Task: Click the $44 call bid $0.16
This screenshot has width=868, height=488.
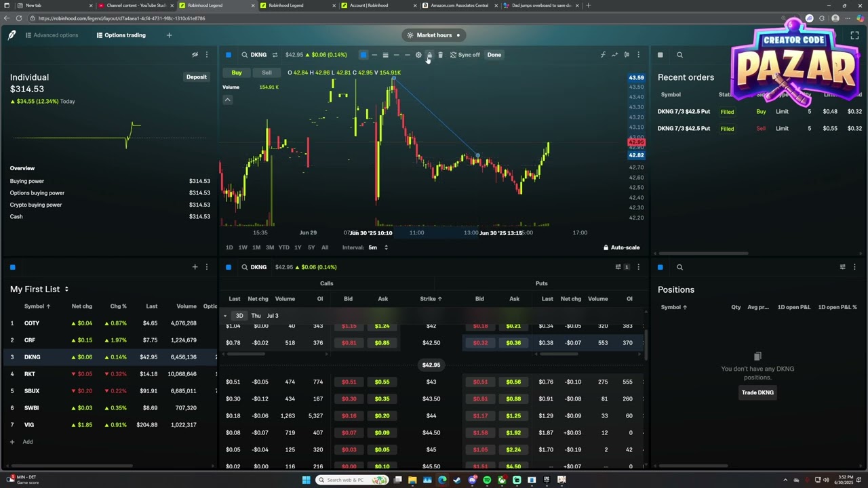Action: pyautogui.click(x=349, y=415)
